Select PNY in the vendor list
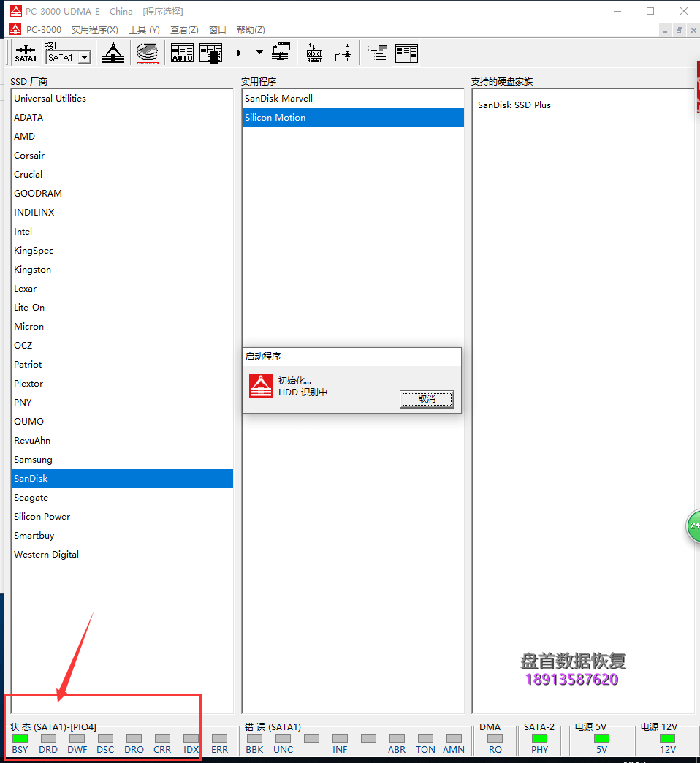This screenshot has width=700, height=763. coord(122,402)
